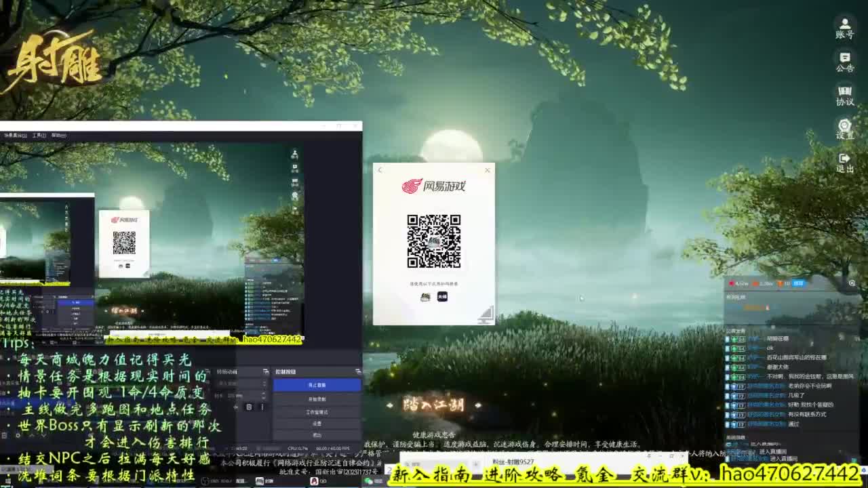Click the corner switch-login icon in the QR dialog
Image resolution: width=868 pixels, height=488 pixels.
[486, 314]
